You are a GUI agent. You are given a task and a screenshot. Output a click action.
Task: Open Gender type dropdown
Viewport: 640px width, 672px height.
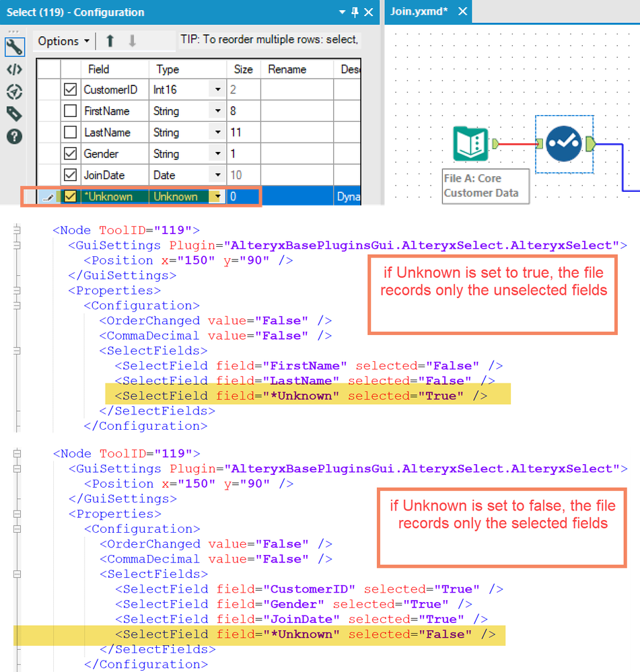click(218, 153)
